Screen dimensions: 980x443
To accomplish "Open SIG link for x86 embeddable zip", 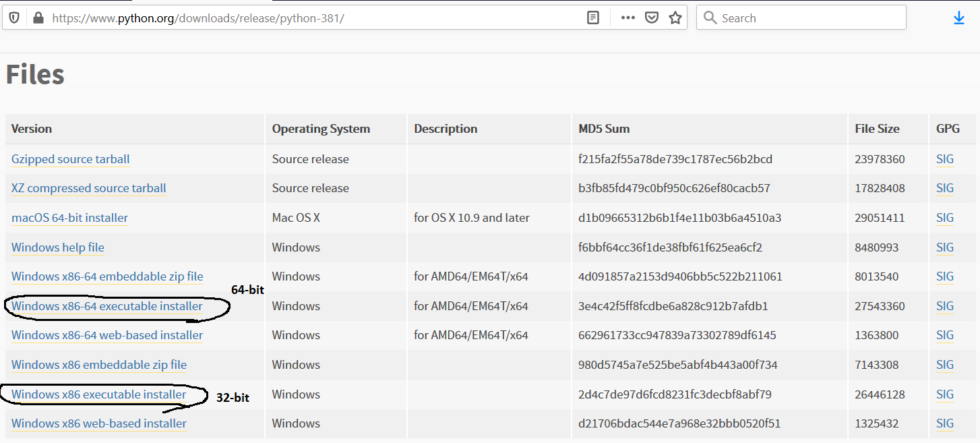I will 945,365.
